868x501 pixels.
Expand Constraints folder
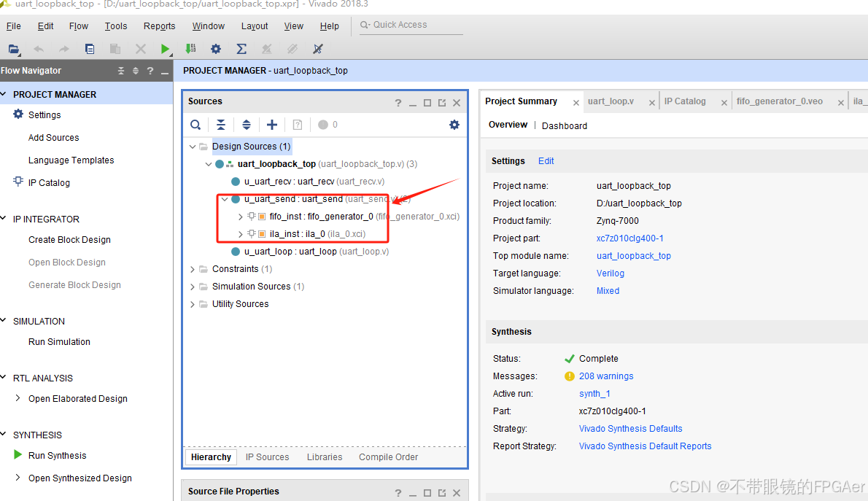click(192, 270)
